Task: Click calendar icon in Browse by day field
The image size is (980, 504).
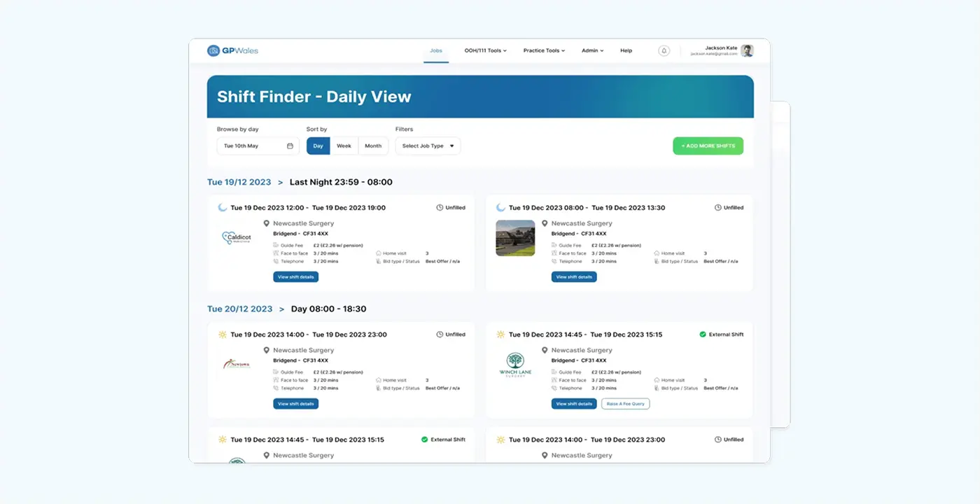Action: point(290,146)
